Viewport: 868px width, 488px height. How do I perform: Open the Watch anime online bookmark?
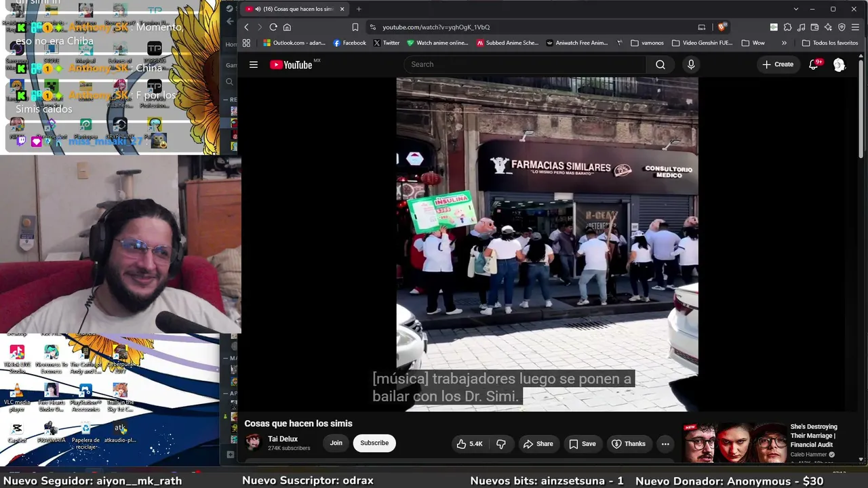tap(437, 43)
